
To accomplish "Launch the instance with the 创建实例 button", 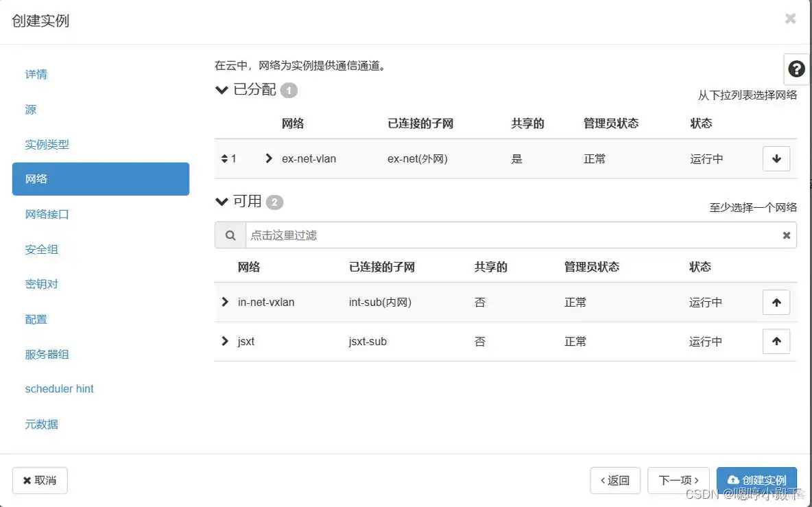I will (756, 480).
